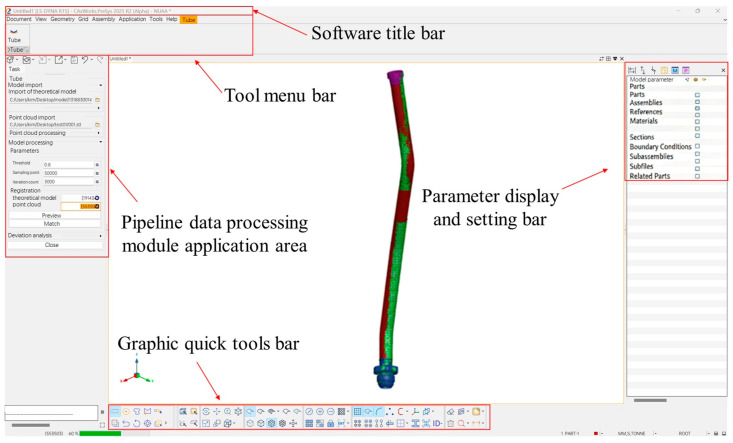Collapse the Model processing section

click(101, 142)
